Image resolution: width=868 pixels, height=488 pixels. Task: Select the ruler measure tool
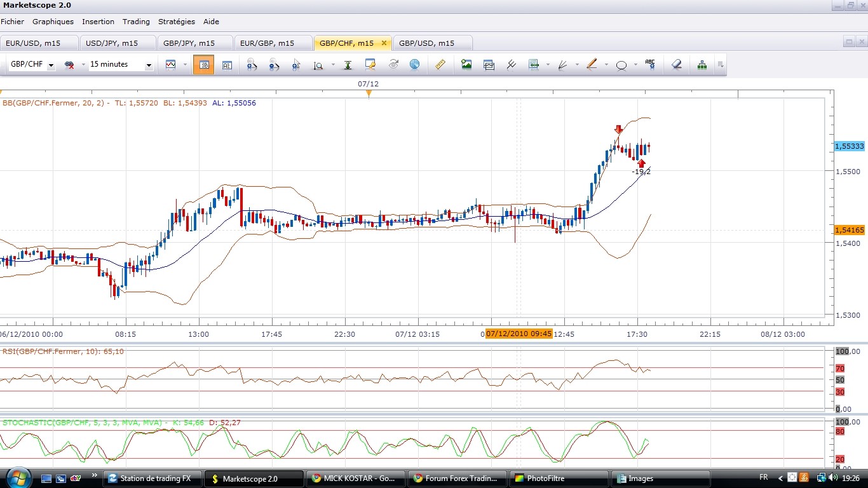click(440, 65)
